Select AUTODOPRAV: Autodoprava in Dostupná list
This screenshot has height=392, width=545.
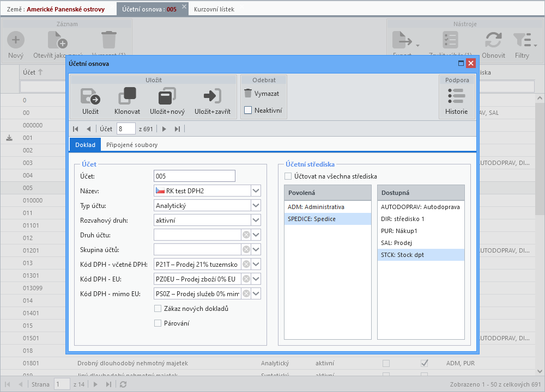click(421, 207)
